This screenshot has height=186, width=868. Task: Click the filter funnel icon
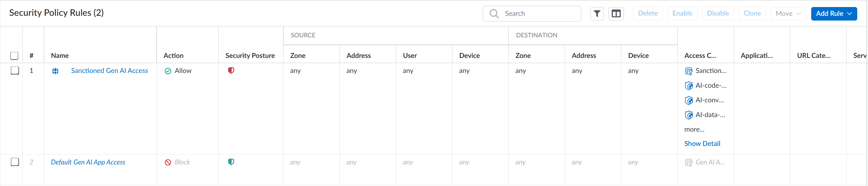tap(597, 14)
